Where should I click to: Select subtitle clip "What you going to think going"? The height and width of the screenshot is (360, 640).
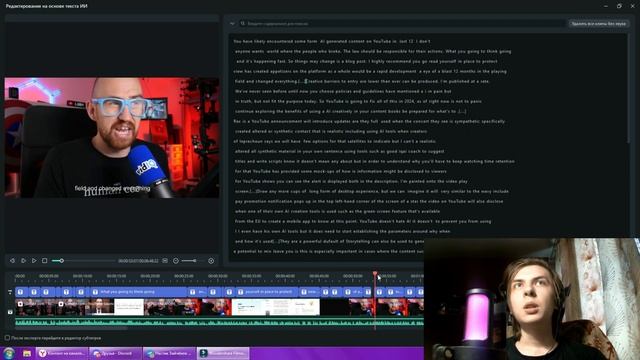tap(139, 292)
